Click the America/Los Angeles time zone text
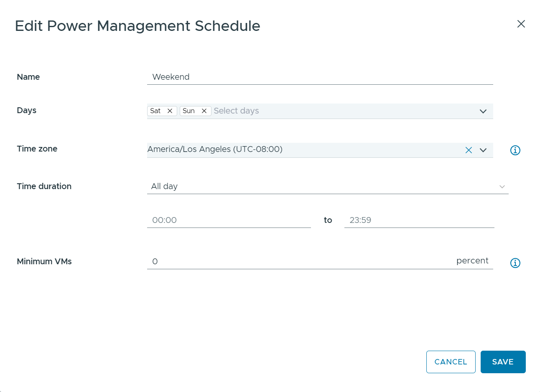540x392 pixels. coord(215,149)
